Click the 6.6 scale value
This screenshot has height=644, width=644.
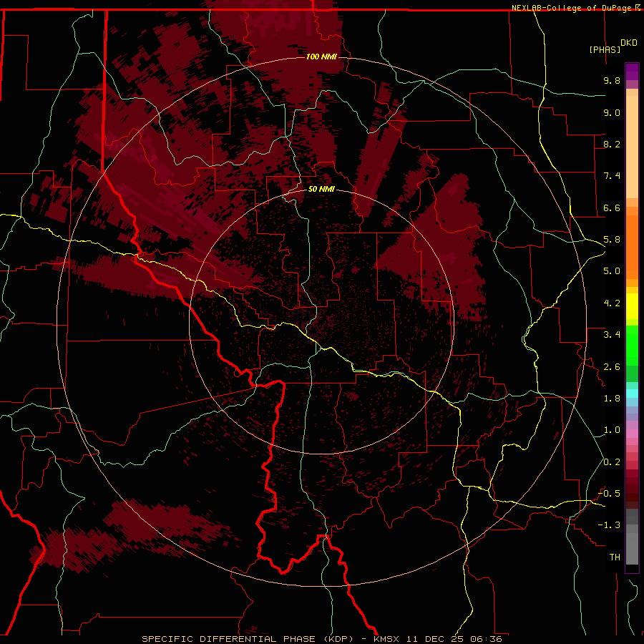612,208
